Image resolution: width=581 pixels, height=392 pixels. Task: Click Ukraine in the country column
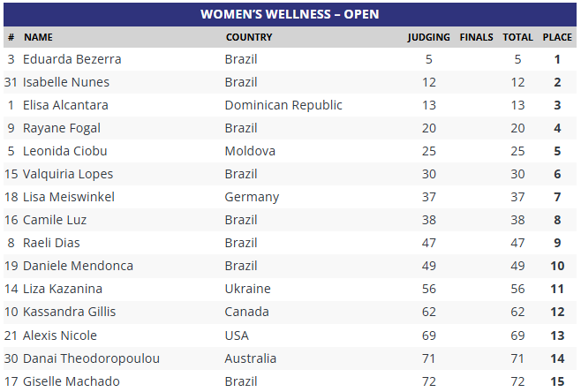[x=247, y=289]
